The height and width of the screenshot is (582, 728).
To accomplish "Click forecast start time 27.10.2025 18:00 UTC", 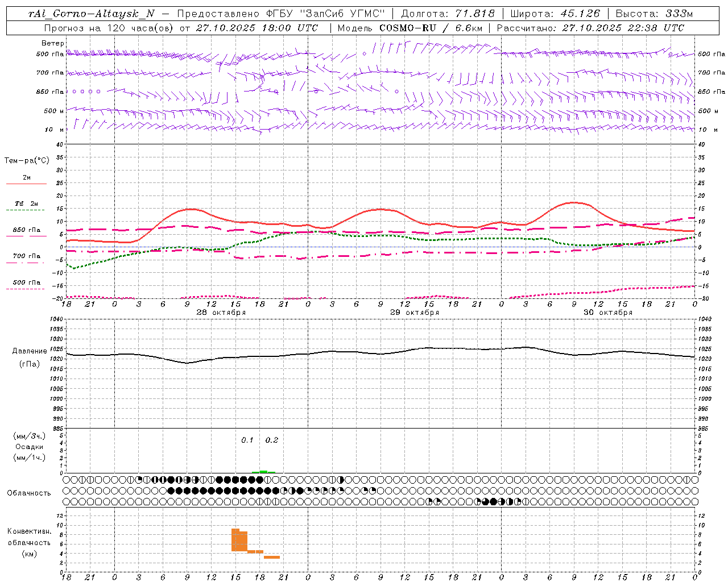I will tap(257, 28).
